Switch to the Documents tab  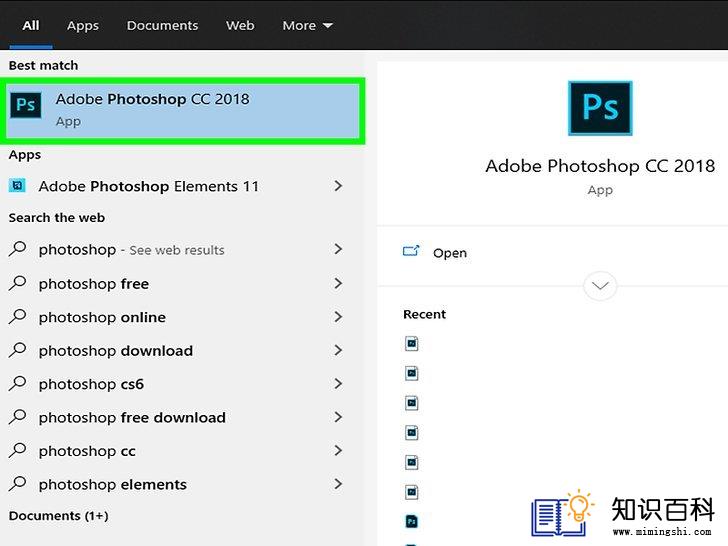[x=162, y=25]
